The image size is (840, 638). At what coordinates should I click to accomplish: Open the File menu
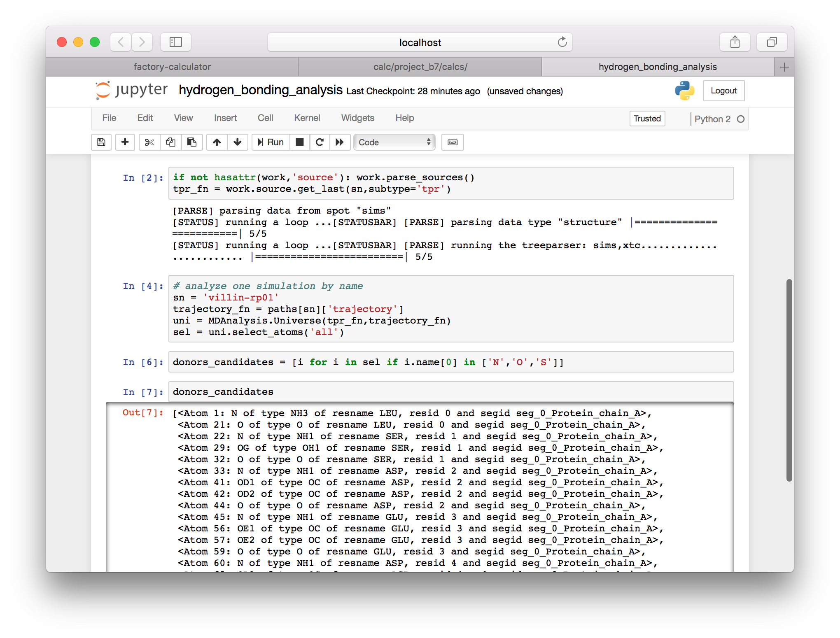coord(109,118)
